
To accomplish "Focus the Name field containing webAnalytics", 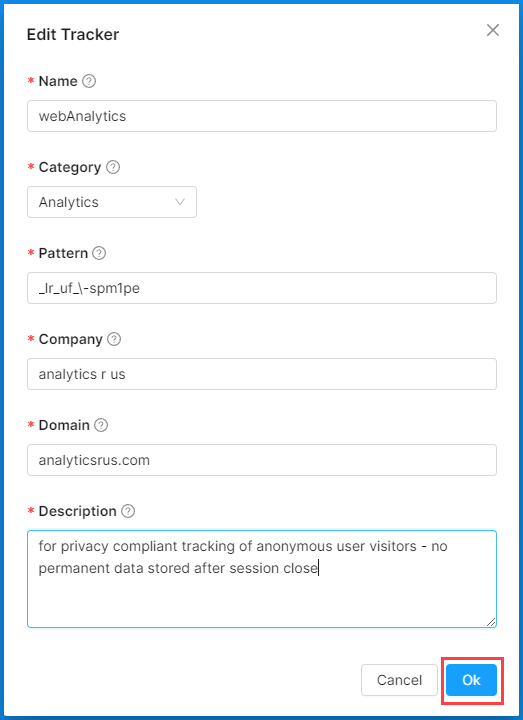I will point(262,116).
